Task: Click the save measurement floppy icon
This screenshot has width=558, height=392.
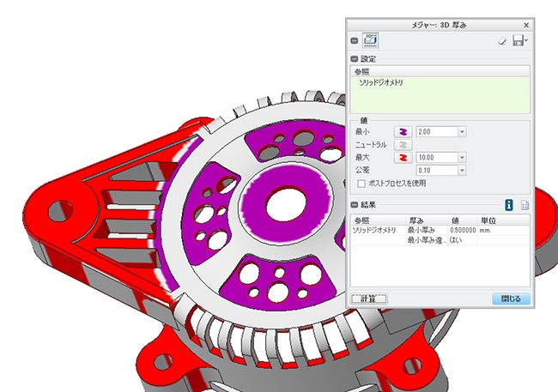Action: 517,40
